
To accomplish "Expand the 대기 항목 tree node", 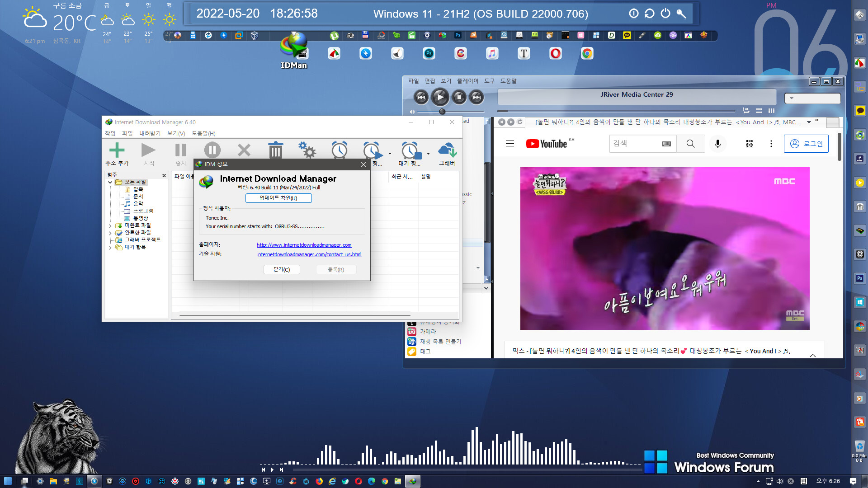I will click(110, 247).
